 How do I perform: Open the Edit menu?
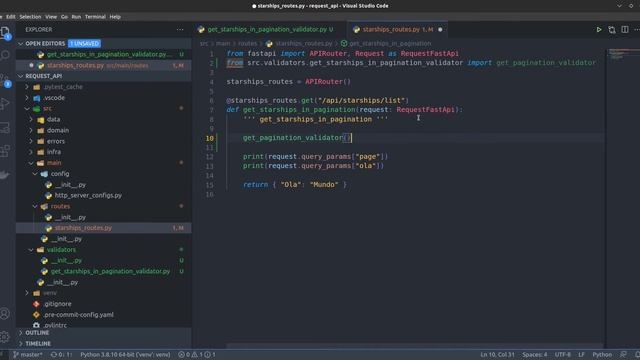point(11,17)
